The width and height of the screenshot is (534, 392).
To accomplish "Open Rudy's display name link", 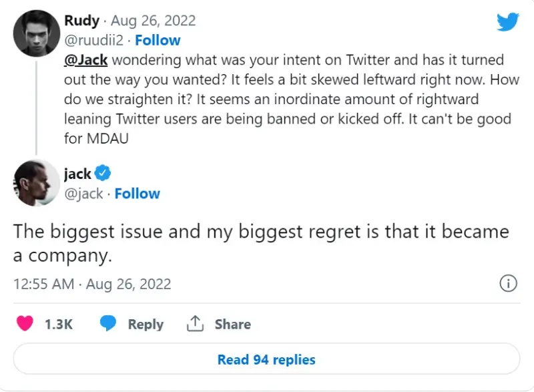I will [x=81, y=21].
